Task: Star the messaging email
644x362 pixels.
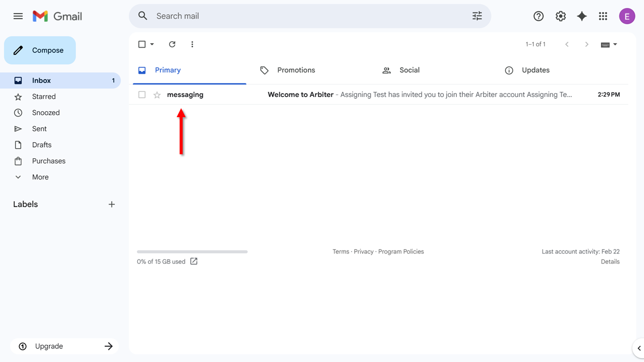Action: pos(157,95)
